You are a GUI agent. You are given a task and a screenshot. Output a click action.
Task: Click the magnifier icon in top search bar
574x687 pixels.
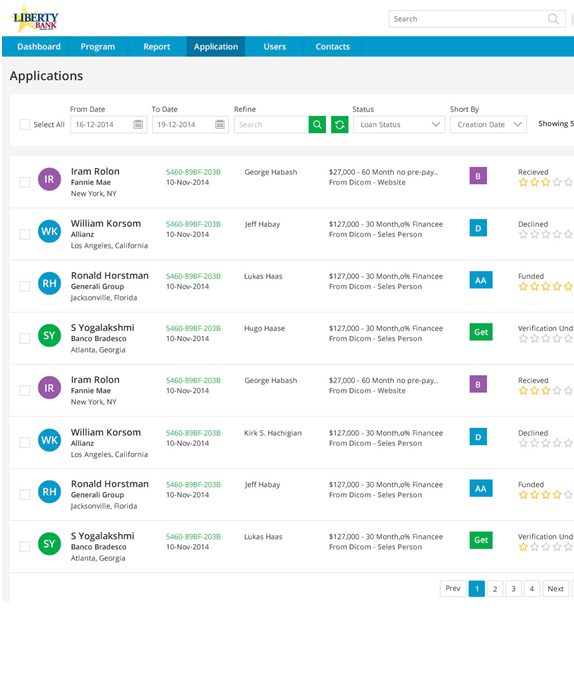click(553, 19)
